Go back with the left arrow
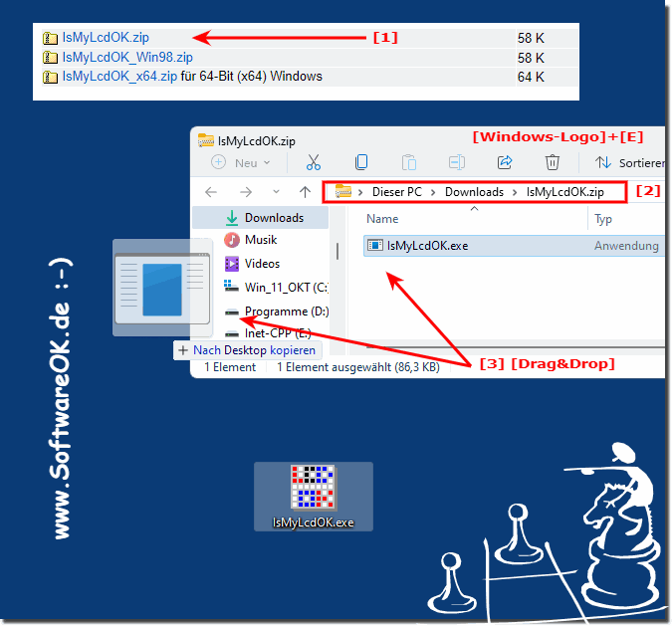This screenshot has height=626, width=672. [x=211, y=192]
